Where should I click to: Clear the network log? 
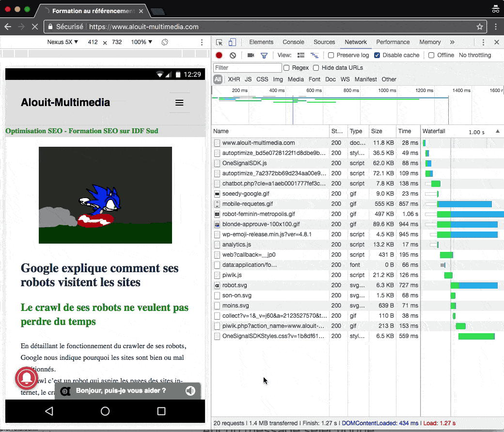pos(233,56)
